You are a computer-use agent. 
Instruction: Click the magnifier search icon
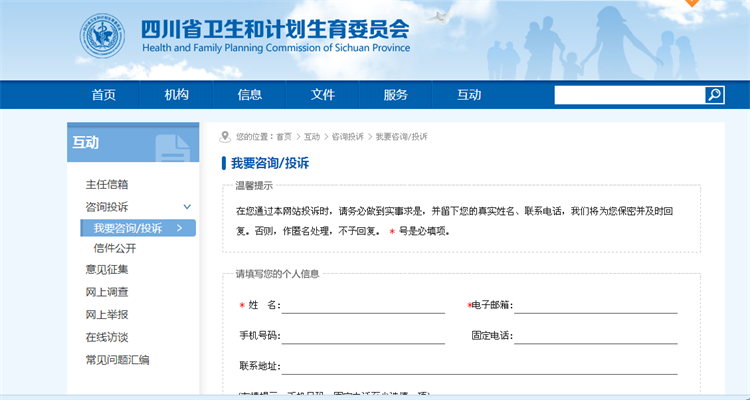pos(714,95)
